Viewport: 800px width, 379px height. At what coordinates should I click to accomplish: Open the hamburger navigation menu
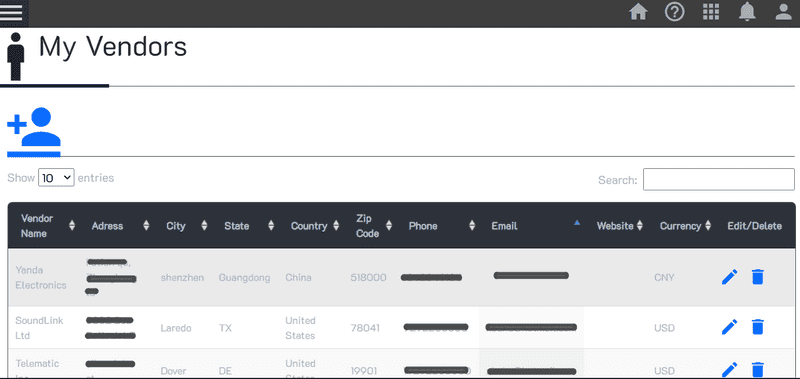11,12
